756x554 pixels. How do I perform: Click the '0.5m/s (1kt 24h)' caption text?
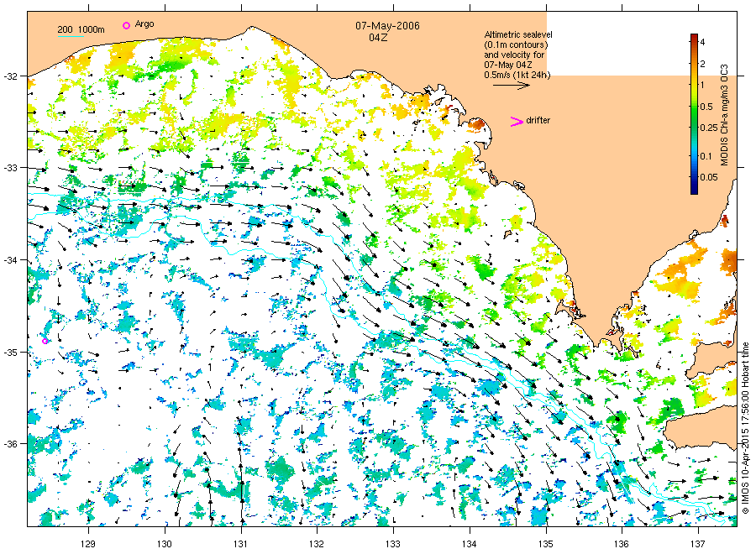coord(517,76)
